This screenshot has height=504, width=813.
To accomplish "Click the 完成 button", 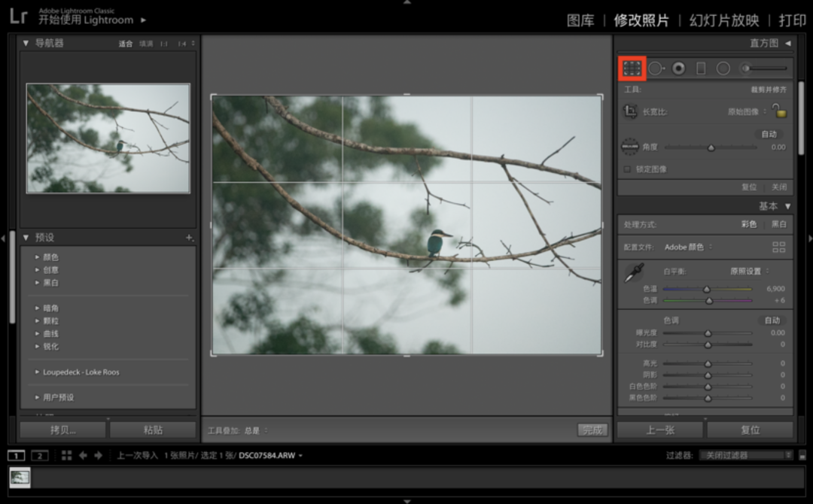I will (592, 430).
